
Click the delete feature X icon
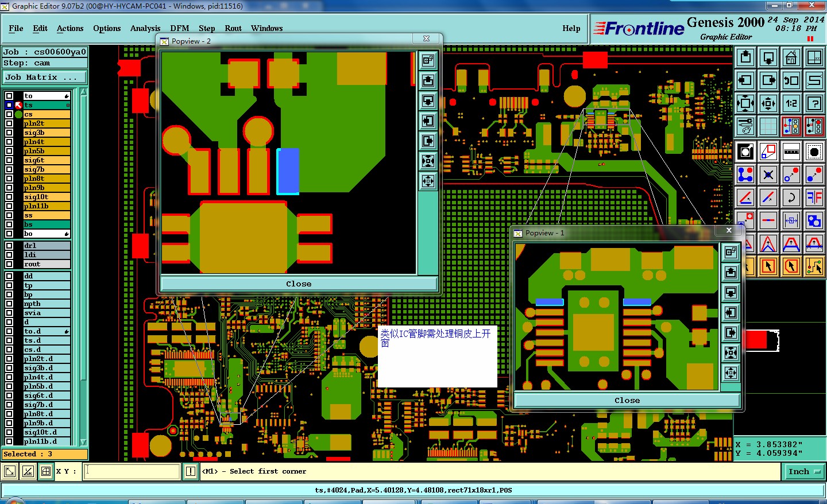coord(768,175)
